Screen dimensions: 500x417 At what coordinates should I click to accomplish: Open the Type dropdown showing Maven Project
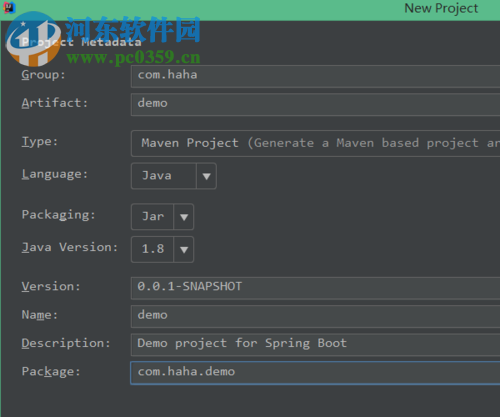tap(315, 143)
